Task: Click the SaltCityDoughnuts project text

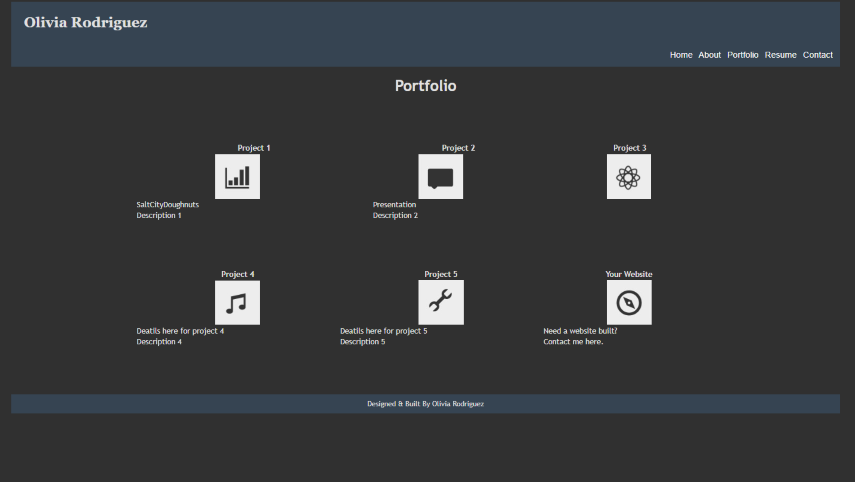Action: click(x=168, y=204)
